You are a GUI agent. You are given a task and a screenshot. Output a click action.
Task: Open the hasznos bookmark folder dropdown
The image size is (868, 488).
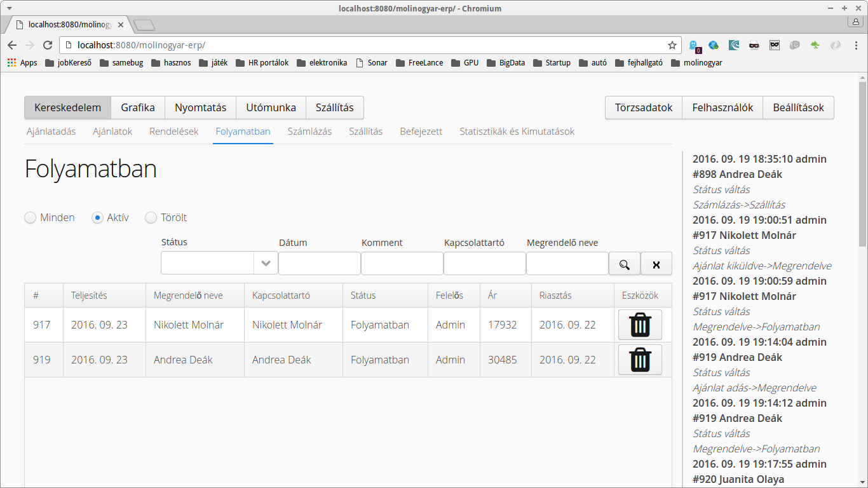[171, 63]
